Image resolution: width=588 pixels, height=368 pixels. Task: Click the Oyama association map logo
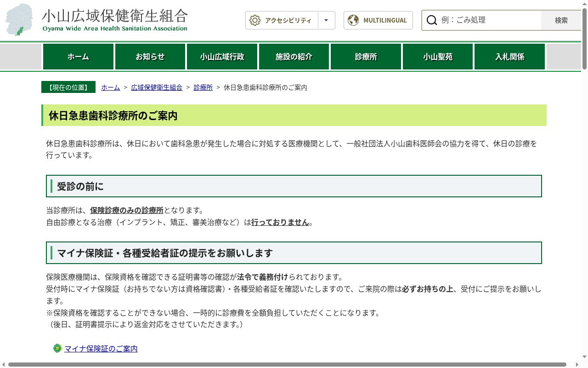(x=19, y=20)
